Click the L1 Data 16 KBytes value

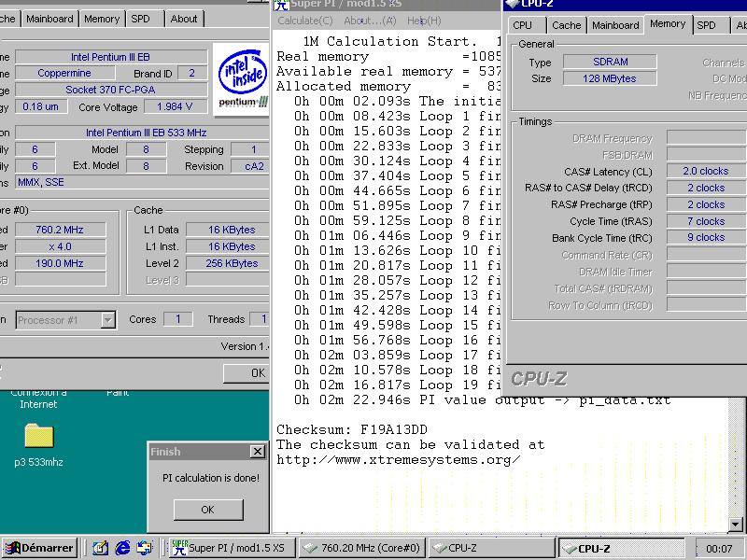pyautogui.click(x=228, y=230)
